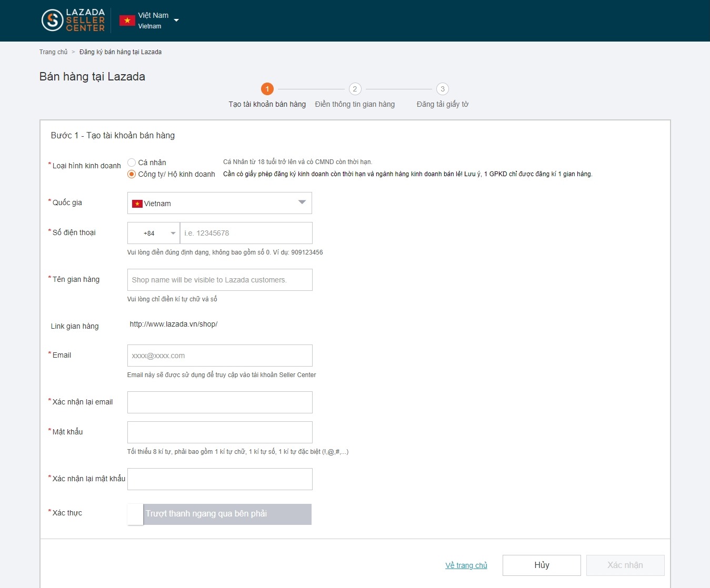Expand the Quốc gia Vietnam dropdown
The height and width of the screenshot is (588, 710).
click(302, 203)
